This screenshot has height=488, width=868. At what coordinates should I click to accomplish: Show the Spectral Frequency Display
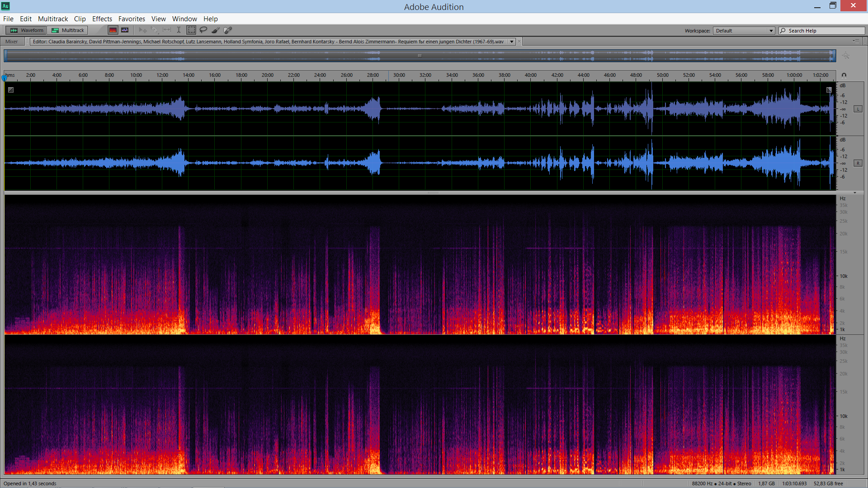click(113, 30)
